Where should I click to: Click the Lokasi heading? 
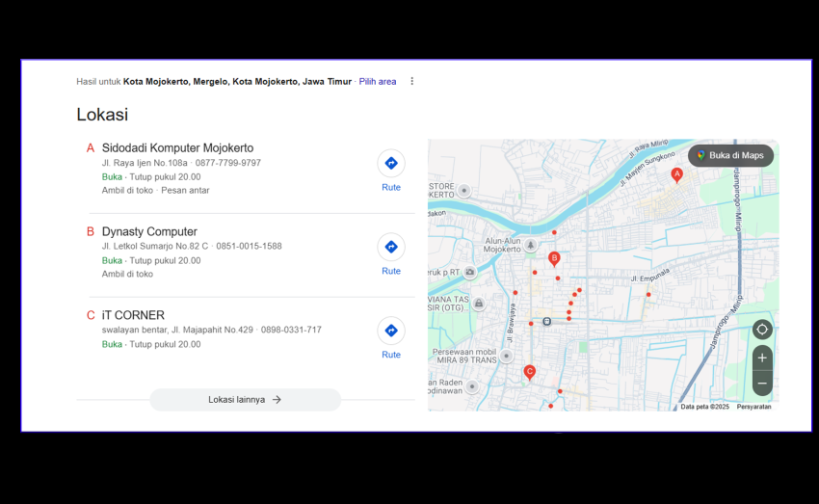pyautogui.click(x=102, y=115)
